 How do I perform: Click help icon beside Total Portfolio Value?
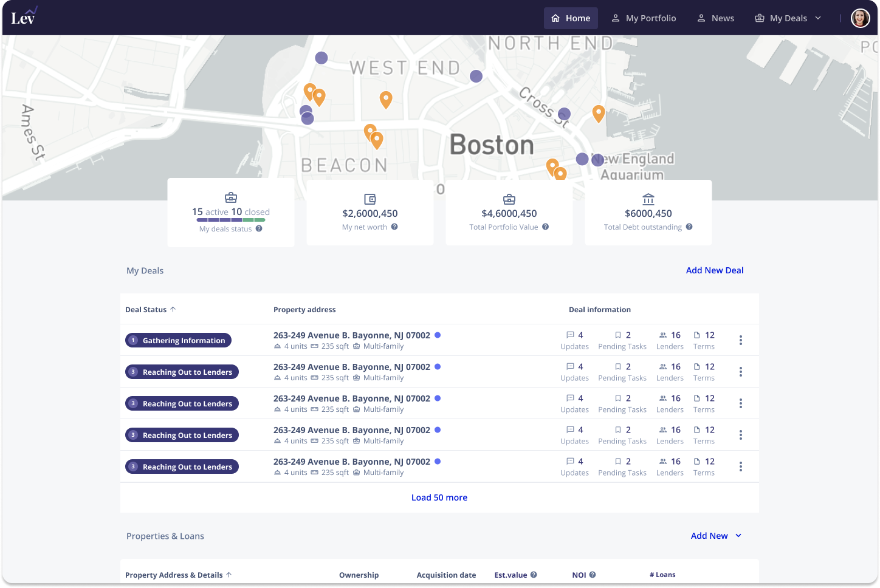click(x=545, y=227)
